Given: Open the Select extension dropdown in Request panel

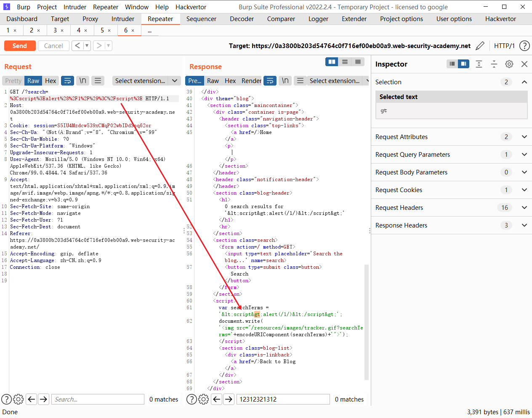Looking at the screenshot, I should pyautogui.click(x=146, y=80).
